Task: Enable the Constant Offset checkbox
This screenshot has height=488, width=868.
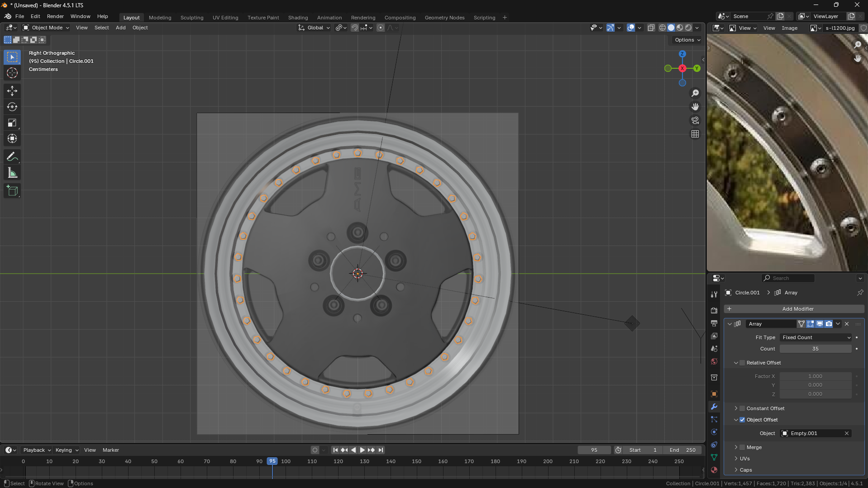Action: (742, 408)
